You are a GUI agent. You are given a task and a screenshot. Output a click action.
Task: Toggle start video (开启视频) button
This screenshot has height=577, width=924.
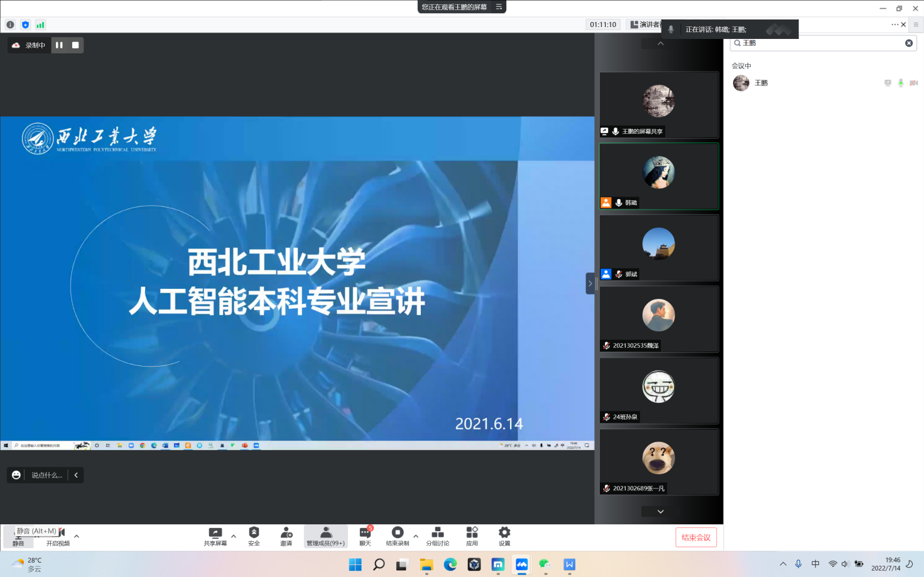[58, 537]
